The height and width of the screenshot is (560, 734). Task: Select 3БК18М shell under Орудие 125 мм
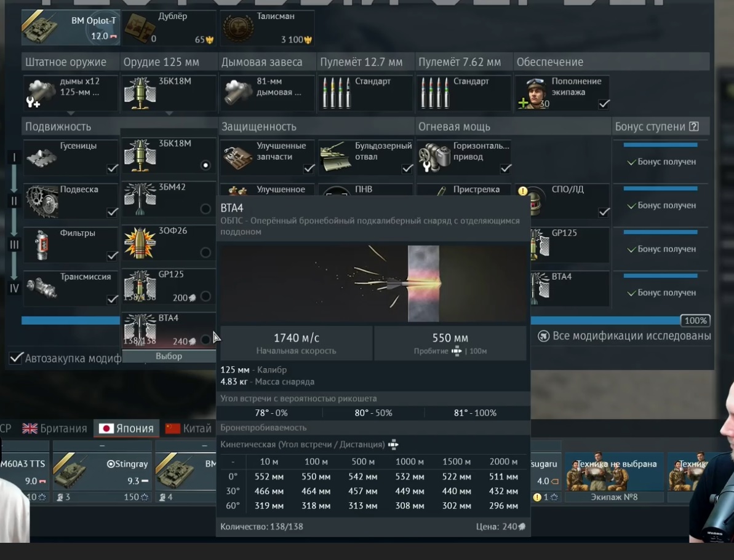click(169, 93)
